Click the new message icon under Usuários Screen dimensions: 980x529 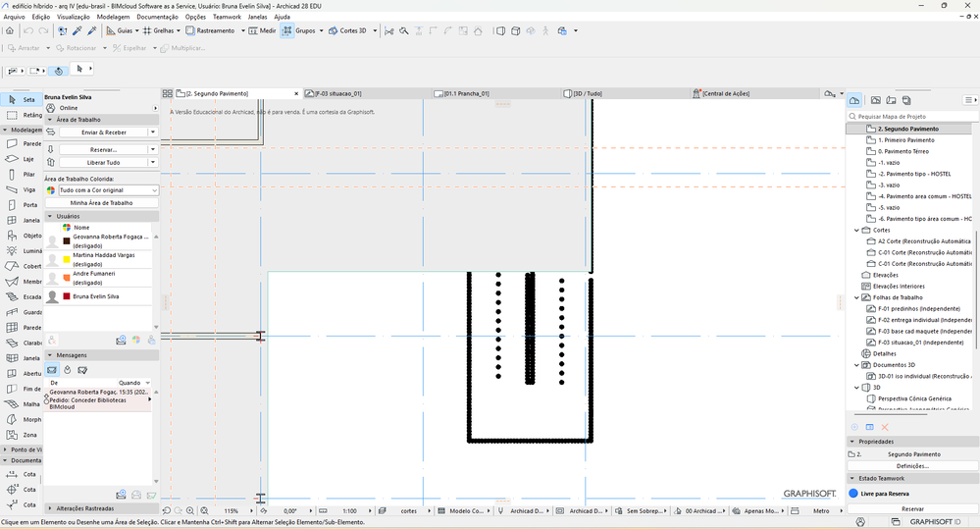(121, 341)
